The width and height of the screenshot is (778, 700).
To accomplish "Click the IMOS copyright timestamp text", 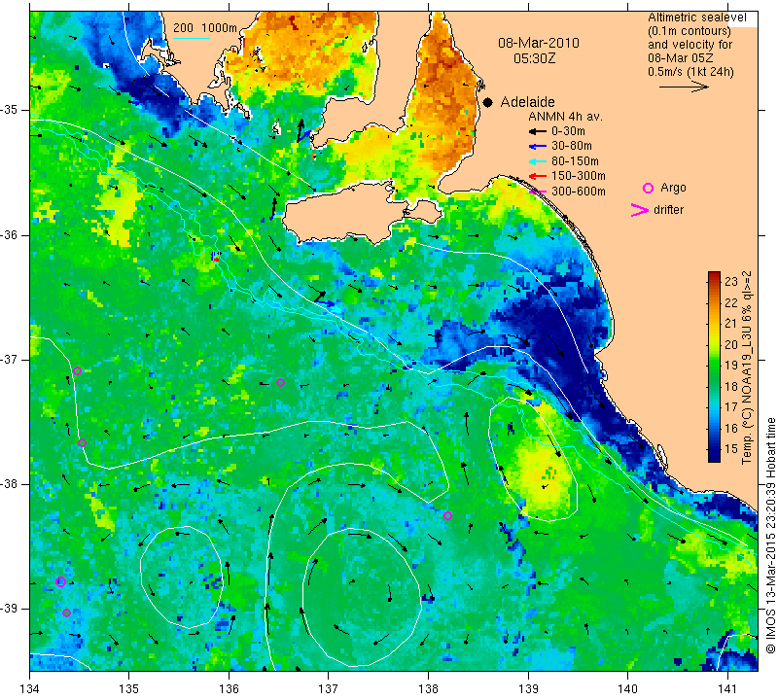I will tap(769, 536).
